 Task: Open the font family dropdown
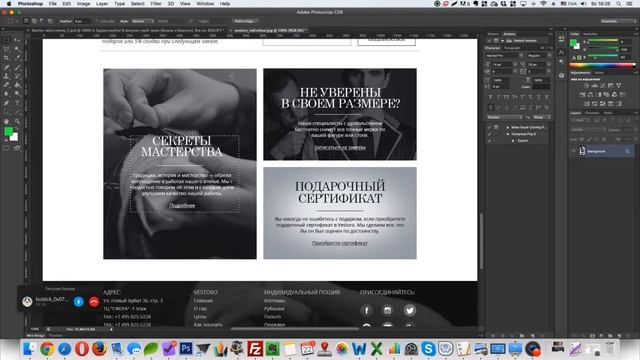pyautogui.click(x=505, y=55)
